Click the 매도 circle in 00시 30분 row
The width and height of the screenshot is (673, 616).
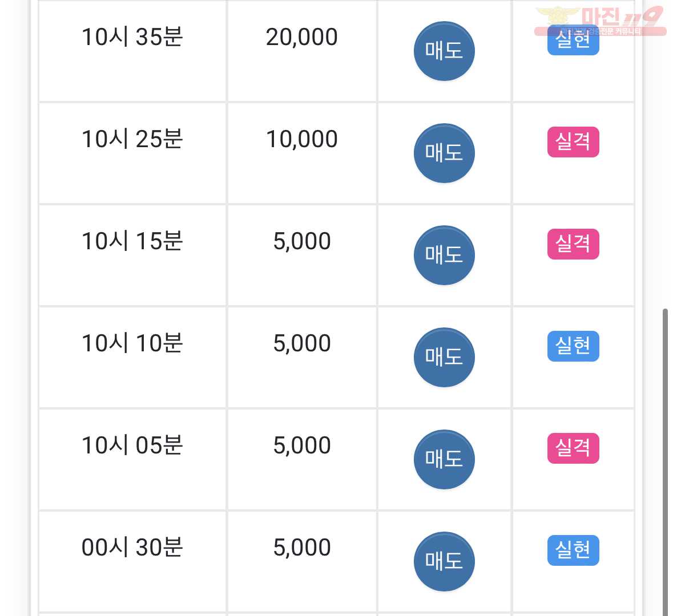tap(444, 561)
